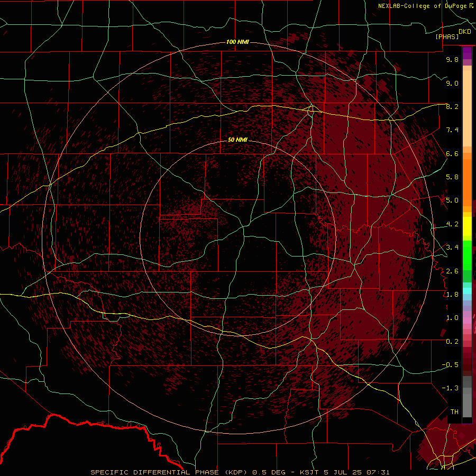The height and width of the screenshot is (476, 476).
Task: Pick the light peach segment of the color bar
Action: [x=467, y=108]
